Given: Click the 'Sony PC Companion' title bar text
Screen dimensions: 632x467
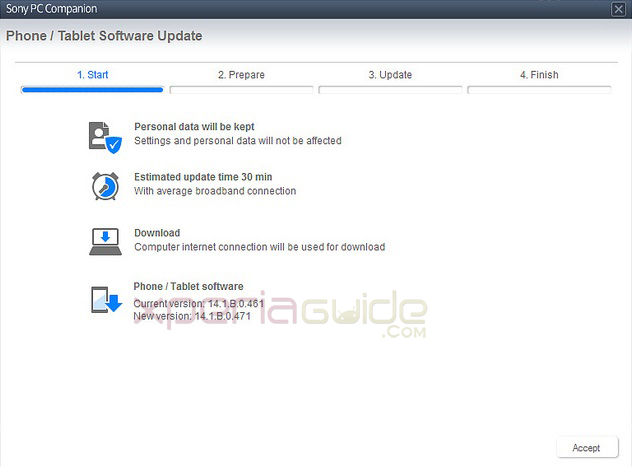Looking at the screenshot, I should [51, 9].
